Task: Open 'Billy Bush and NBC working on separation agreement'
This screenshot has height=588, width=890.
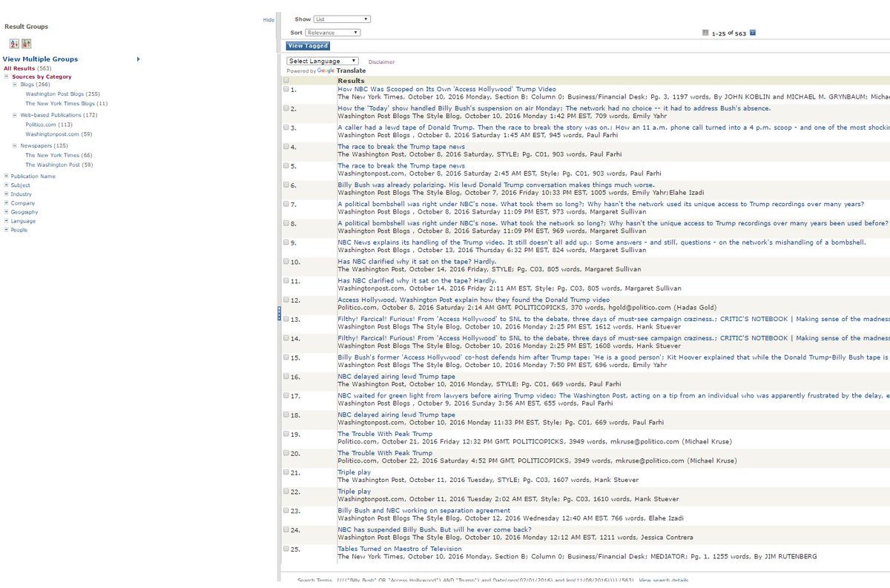Action: click(423, 511)
